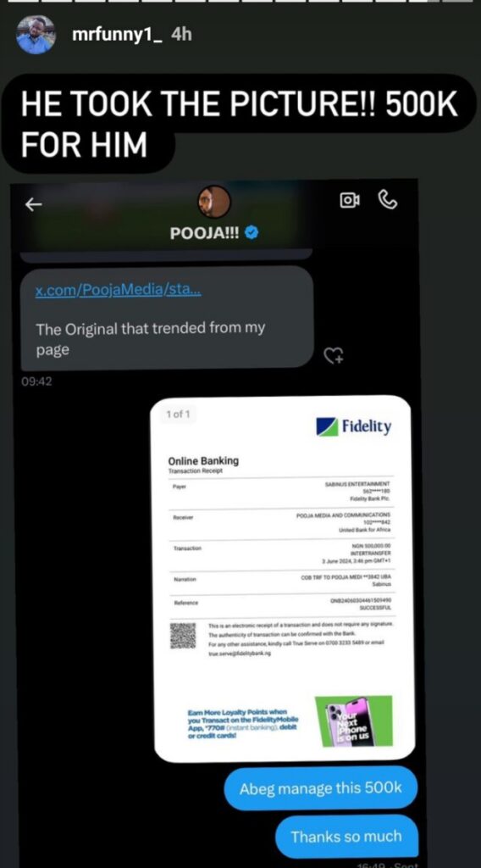The width and height of the screenshot is (481, 868).
Task: Tap the 'HE TOOK THE PICTURE' caption
Action: coord(239,124)
